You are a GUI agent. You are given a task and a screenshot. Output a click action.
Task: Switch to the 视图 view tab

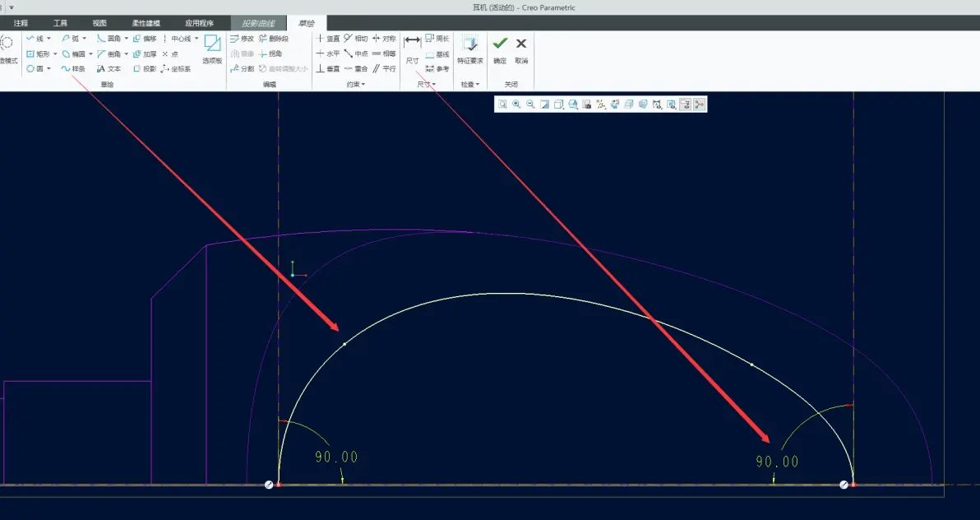point(99,23)
